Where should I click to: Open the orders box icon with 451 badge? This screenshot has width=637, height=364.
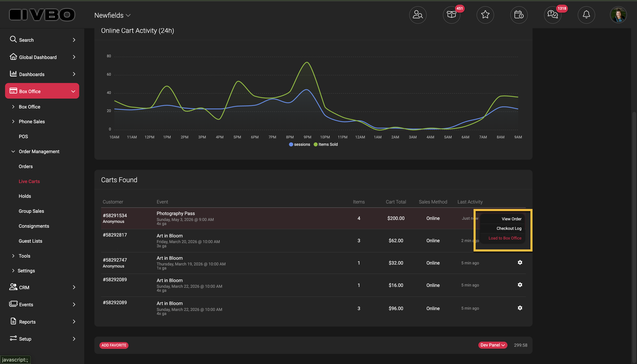451,15
